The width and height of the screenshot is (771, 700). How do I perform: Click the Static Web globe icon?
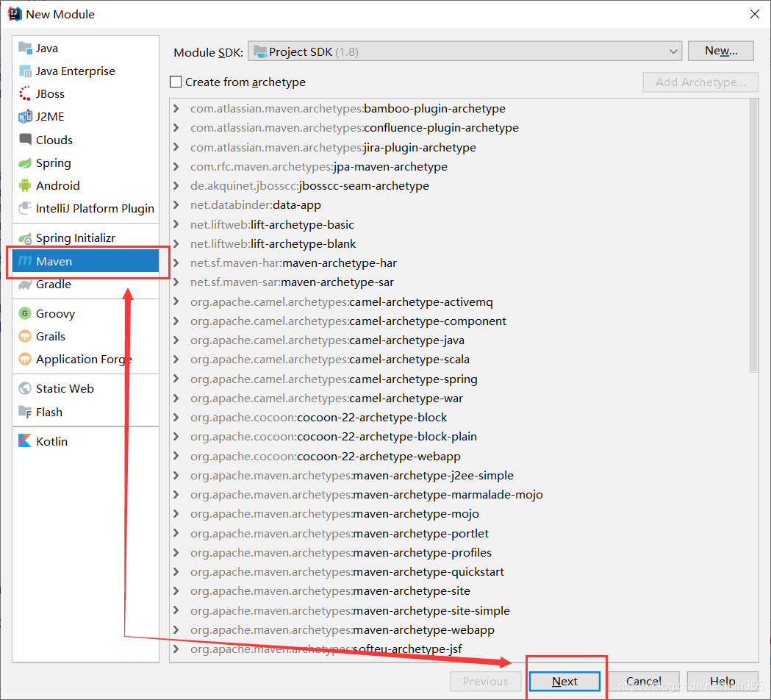(x=24, y=389)
